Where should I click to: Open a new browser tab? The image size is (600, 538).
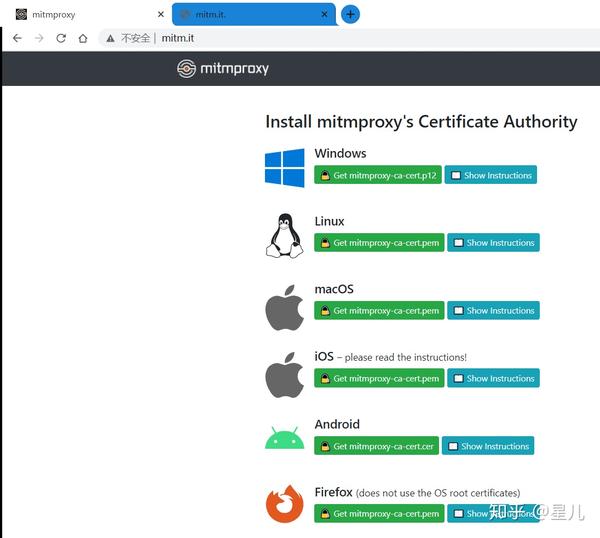coord(350,14)
